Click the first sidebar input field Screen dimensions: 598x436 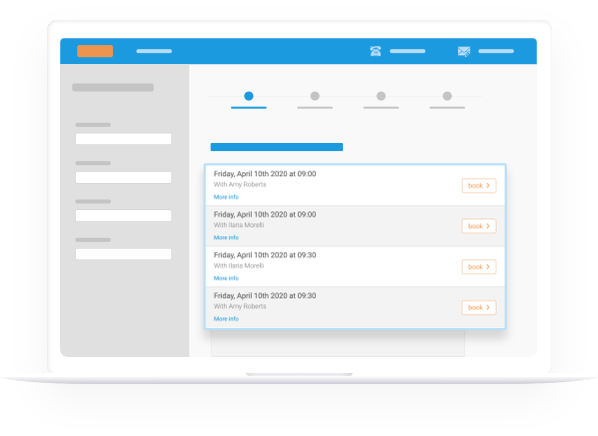click(x=123, y=139)
